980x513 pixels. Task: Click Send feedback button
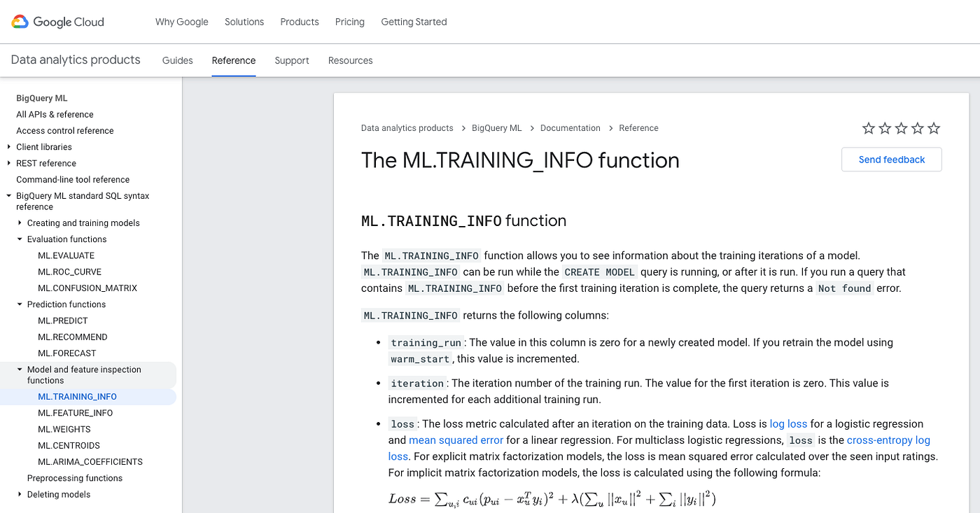pos(892,160)
